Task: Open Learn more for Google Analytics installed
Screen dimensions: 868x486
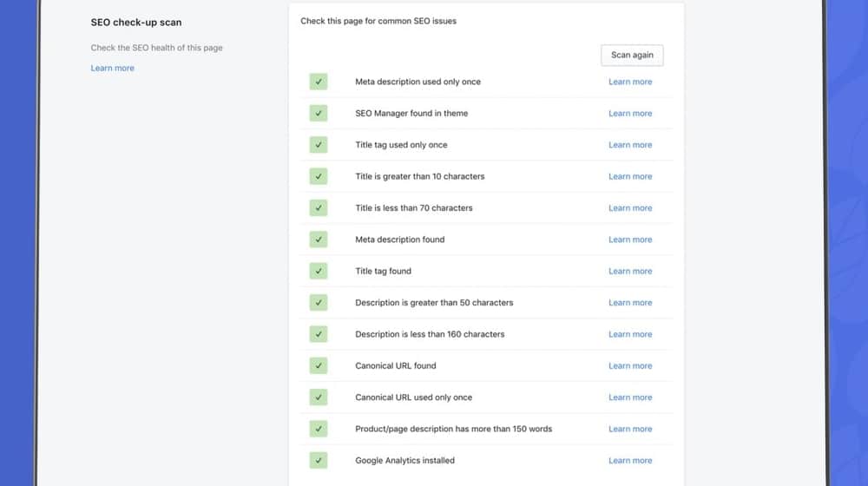Action: click(630, 461)
